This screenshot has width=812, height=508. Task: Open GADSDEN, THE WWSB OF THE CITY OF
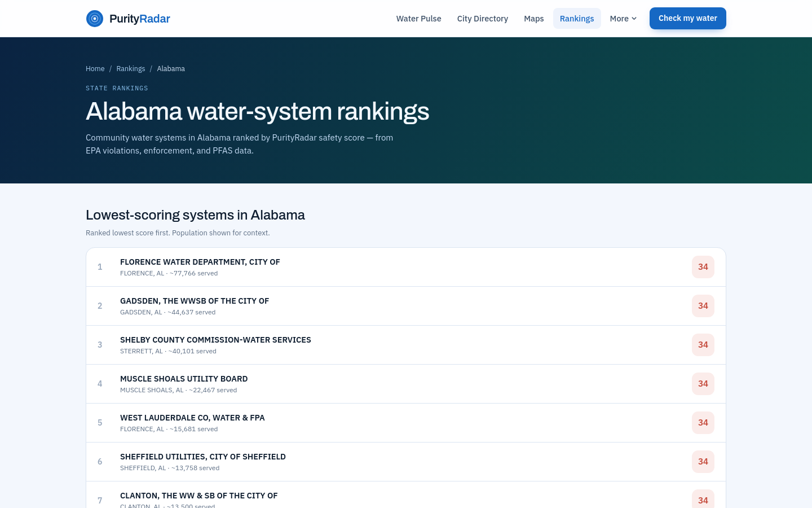click(406, 306)
